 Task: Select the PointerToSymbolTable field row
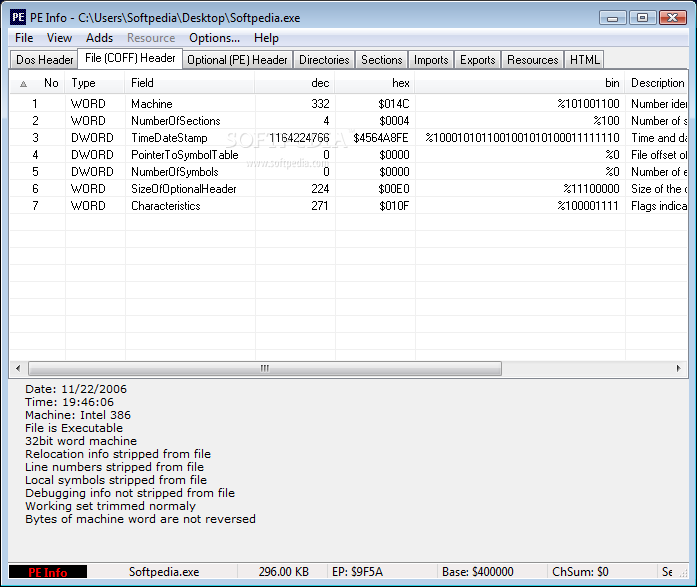pos(348,155)
